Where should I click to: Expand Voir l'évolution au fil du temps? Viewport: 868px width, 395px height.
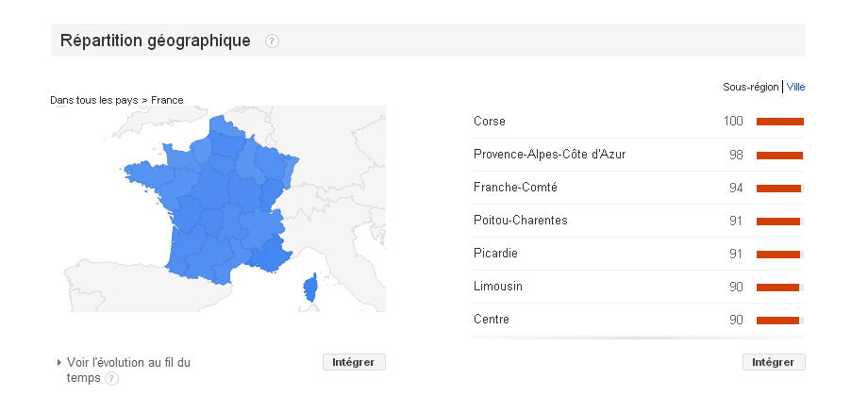128,370
